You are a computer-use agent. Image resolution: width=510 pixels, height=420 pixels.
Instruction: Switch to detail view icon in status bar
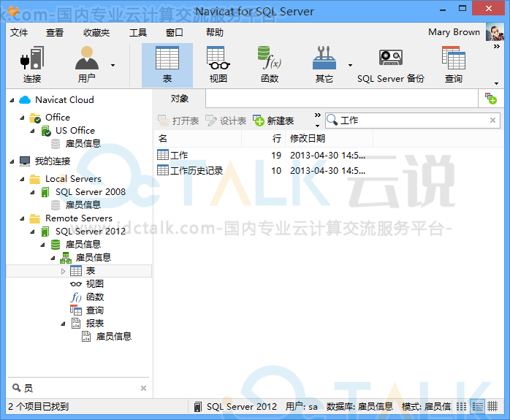coord(477,406)
